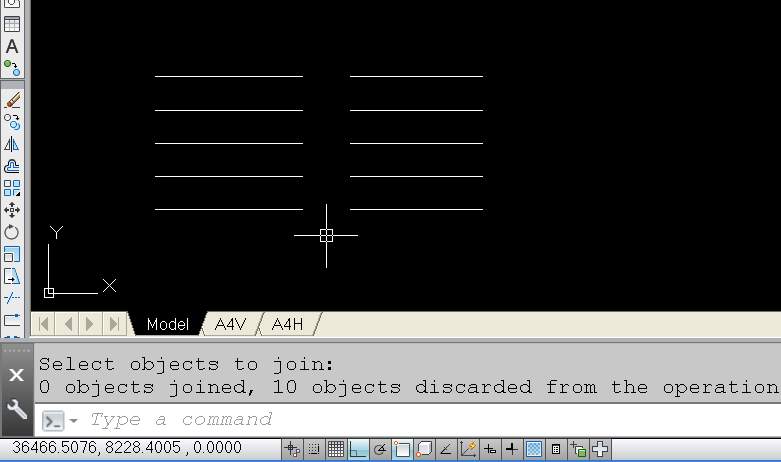Choose the Extend tool

tap(12, 320)
